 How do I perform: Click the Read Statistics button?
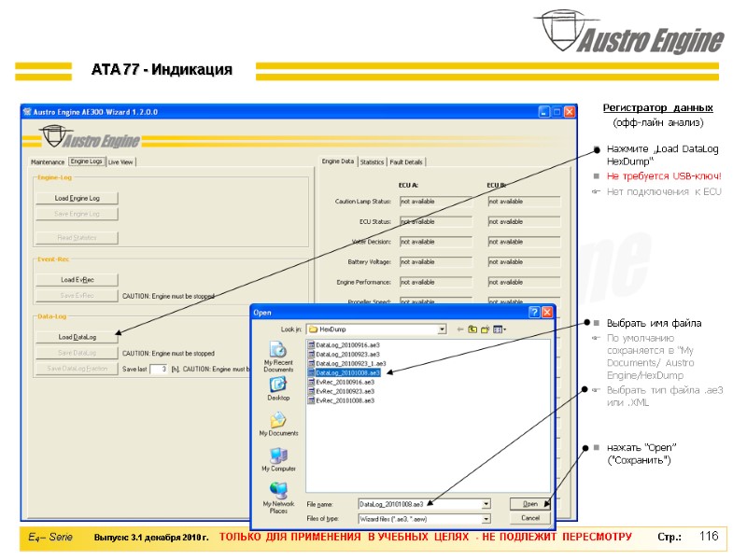click(x=77, y=238)
